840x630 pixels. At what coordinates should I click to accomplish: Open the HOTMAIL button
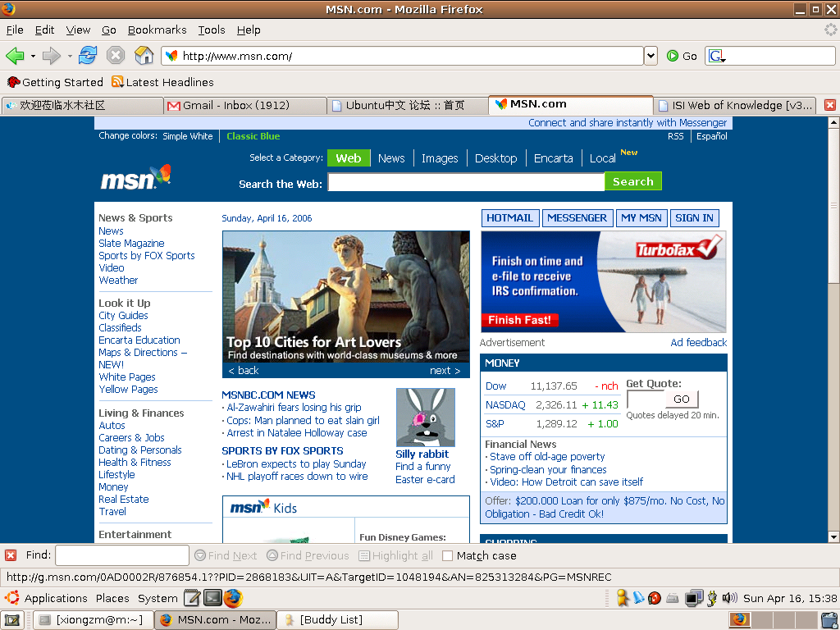(509, 218)
